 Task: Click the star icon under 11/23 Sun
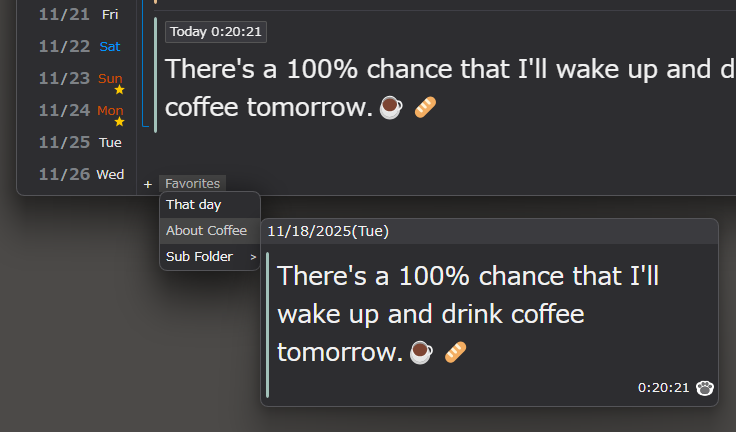point(119,90)
